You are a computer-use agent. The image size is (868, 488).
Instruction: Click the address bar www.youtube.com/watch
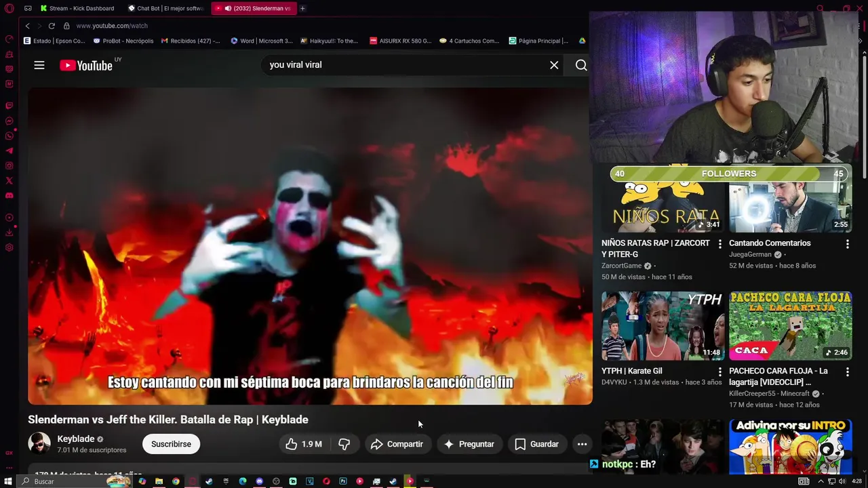click(112, 26)
